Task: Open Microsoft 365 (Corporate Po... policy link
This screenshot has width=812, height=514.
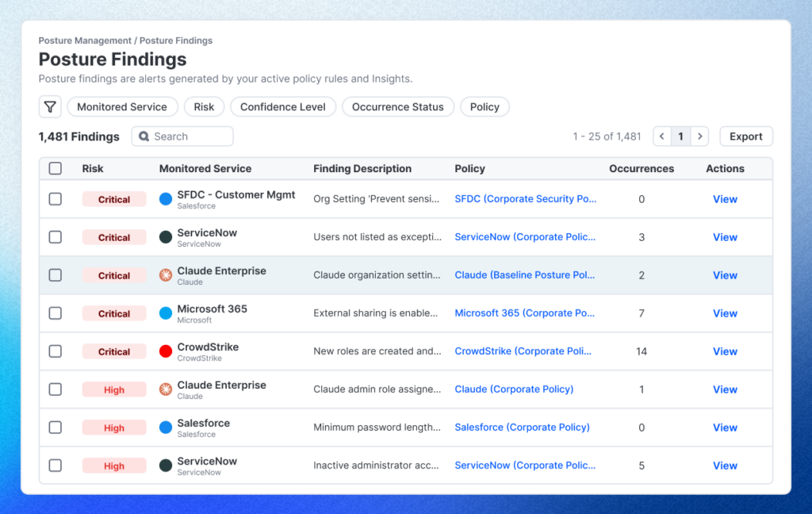Action: (525, 313)
